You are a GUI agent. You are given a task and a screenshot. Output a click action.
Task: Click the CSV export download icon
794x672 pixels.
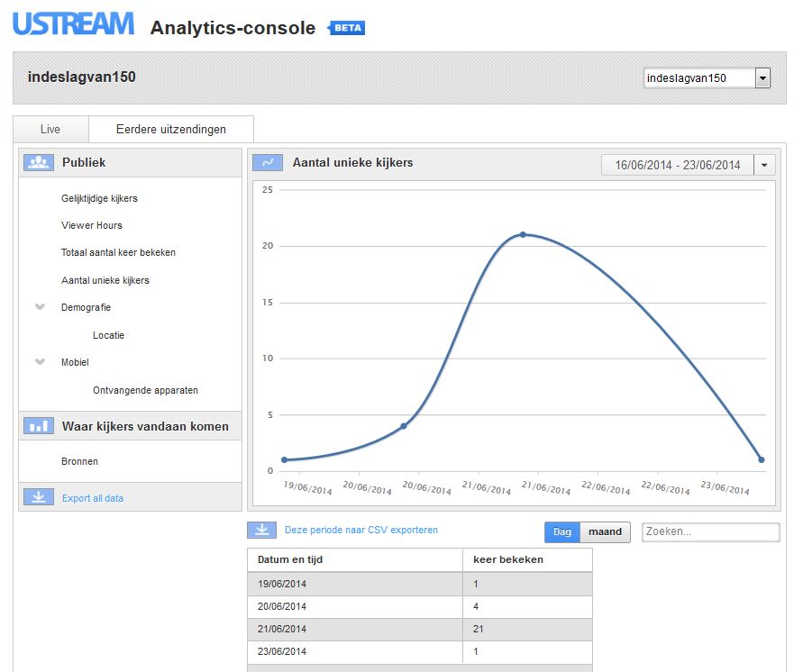[261, 530]
